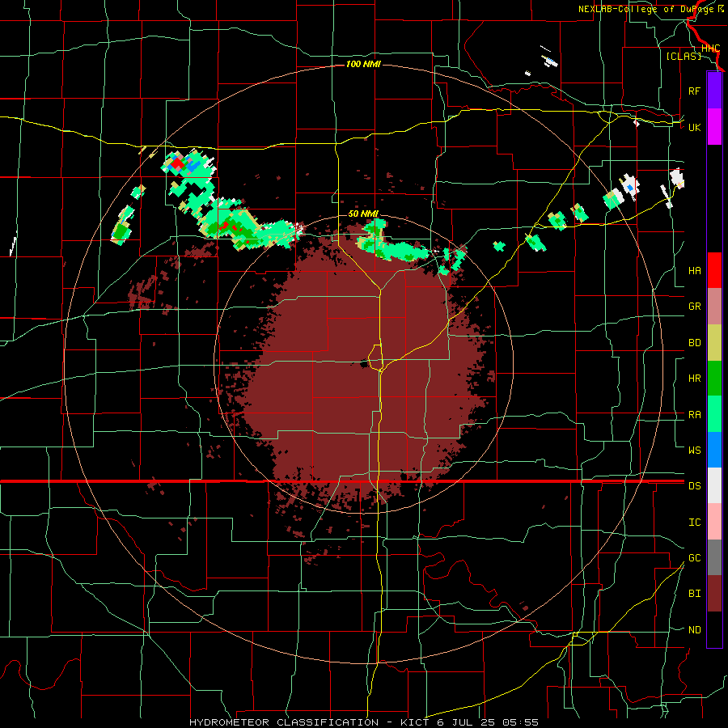Screen dimensions: 728x728
Task: Click the 100 NMI range ring label
Action: (363, 64)
